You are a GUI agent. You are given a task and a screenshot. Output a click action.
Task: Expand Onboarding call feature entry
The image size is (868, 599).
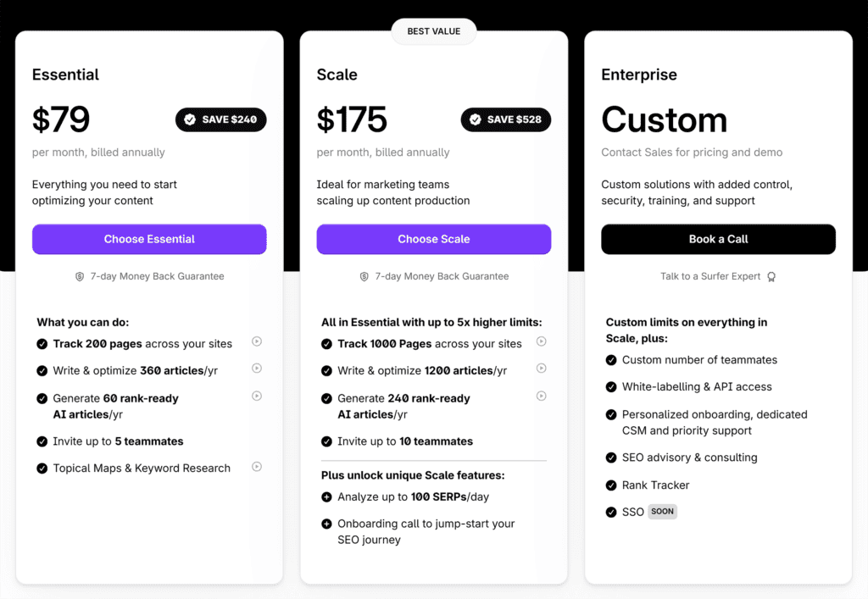pyautogui.click(x=326, y=524)
